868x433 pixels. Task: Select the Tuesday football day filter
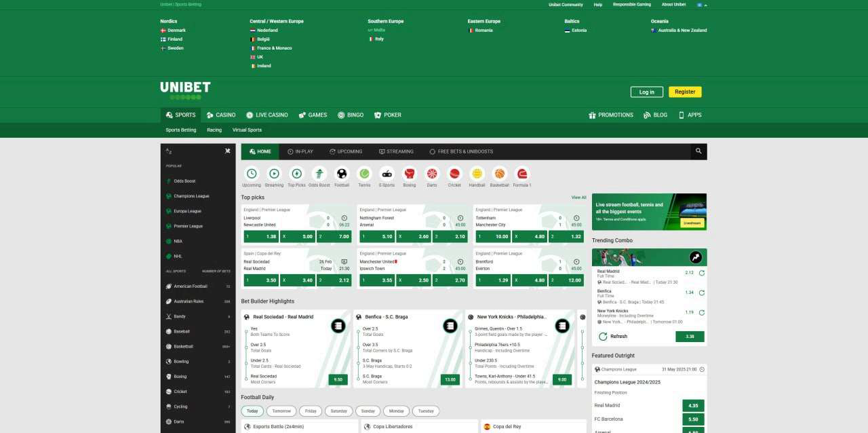coord(426,411)
